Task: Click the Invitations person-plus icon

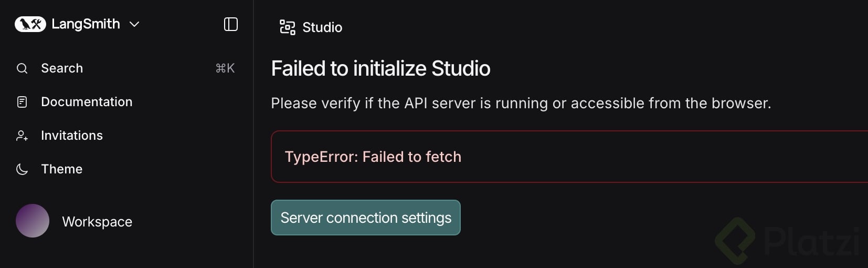Action: pyautogui.click(x=22, y=136)
